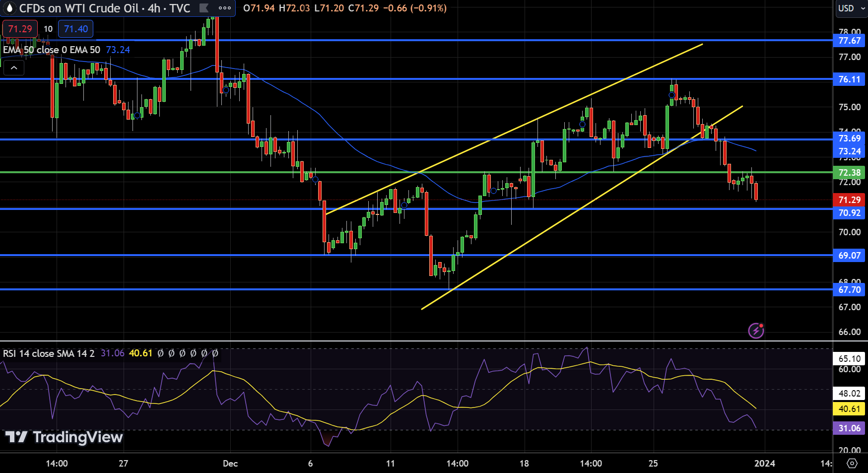The image size is (868, 473).
Task: Click the red sell button showing 71.29
Action: click(x=19, y=29)
